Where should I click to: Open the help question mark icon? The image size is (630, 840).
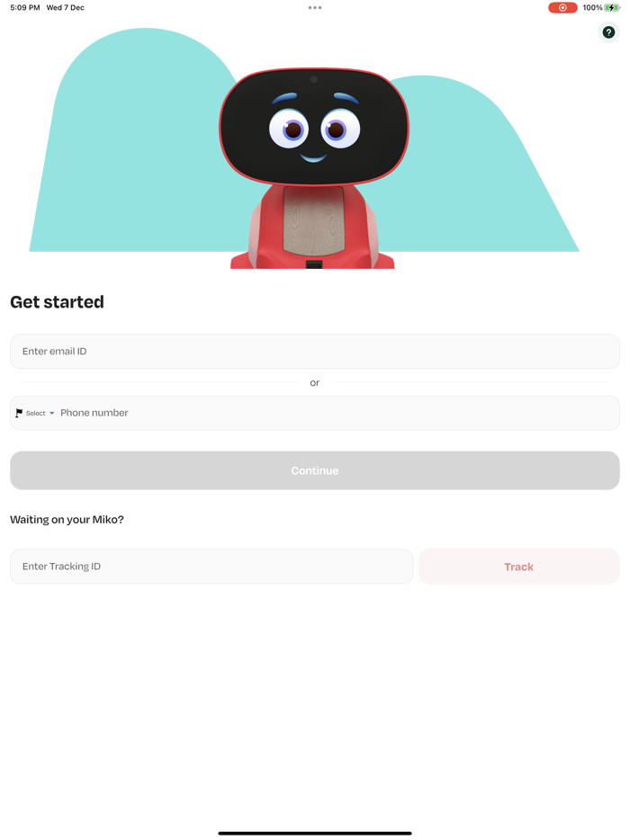click(x=608, y=32)
